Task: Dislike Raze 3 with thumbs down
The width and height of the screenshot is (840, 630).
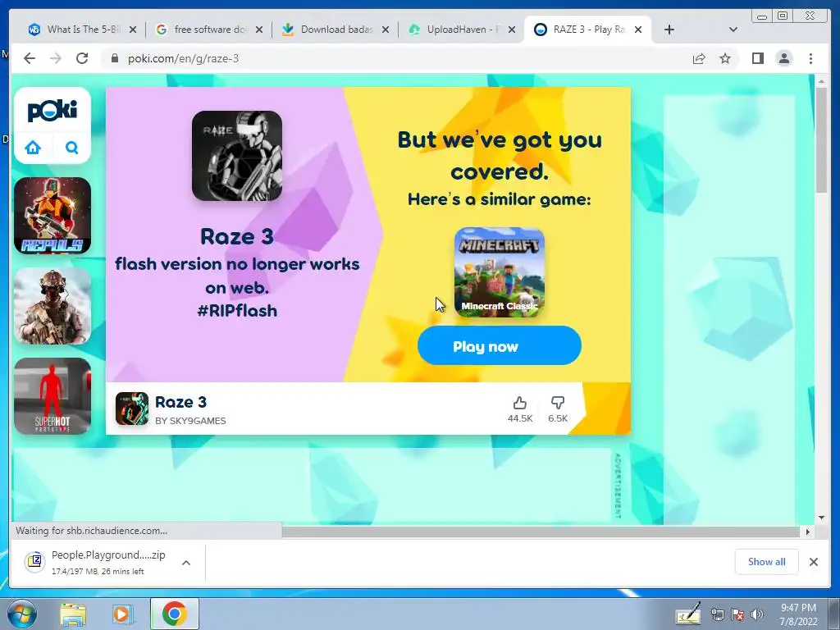Action: click(558, 410)
